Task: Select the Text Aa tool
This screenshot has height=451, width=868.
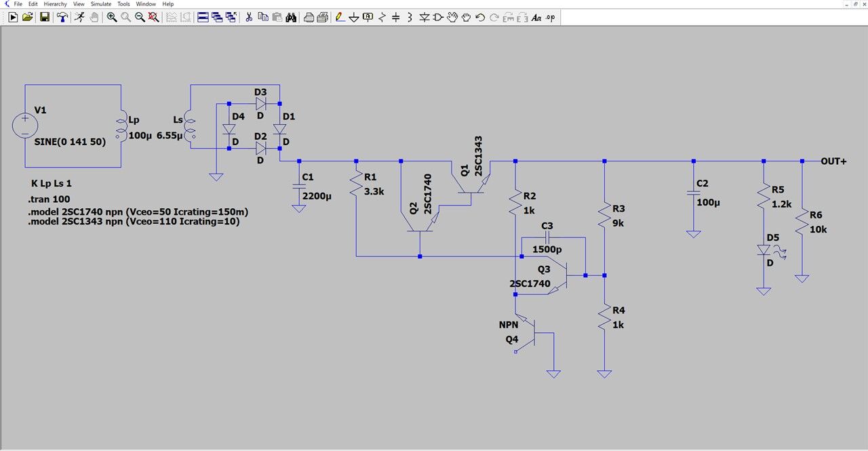Action: pyautogui.click(x=536, y=17)
